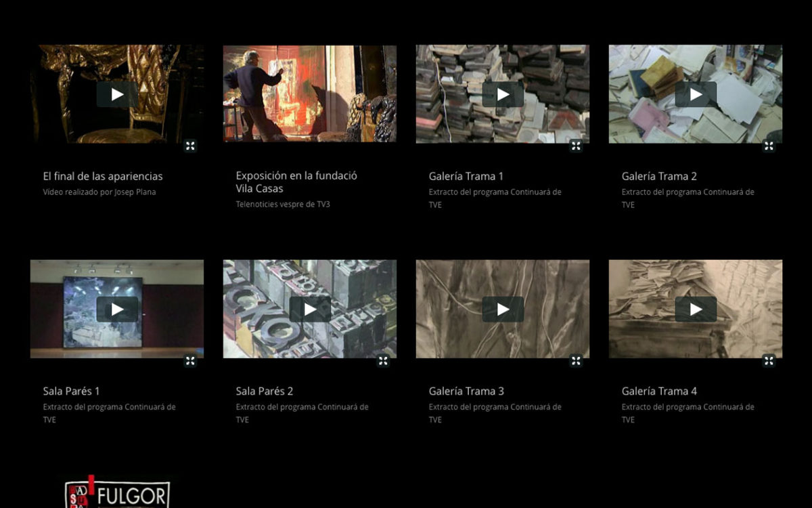Play the Galería Trama 3 video
This screenshot has width=812, height=508.
(503, 310)
